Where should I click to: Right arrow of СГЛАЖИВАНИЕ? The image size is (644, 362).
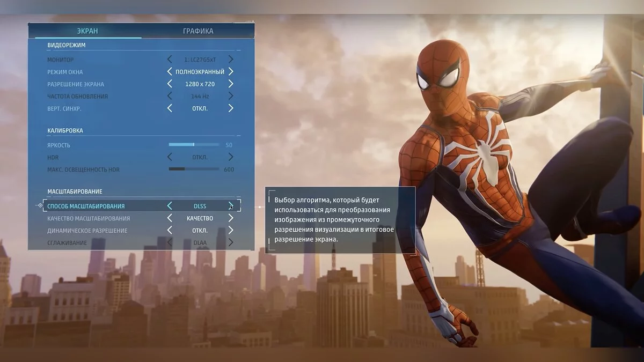(231, 242)
